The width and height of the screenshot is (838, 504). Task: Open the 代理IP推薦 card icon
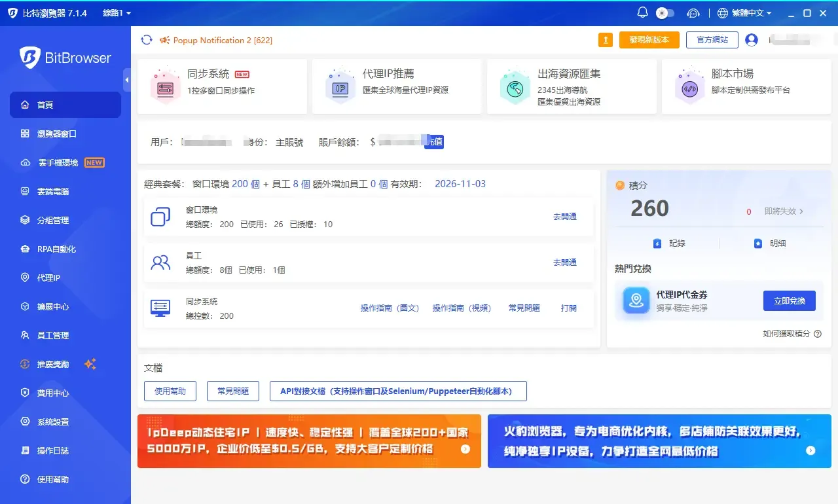pos(340,86)
